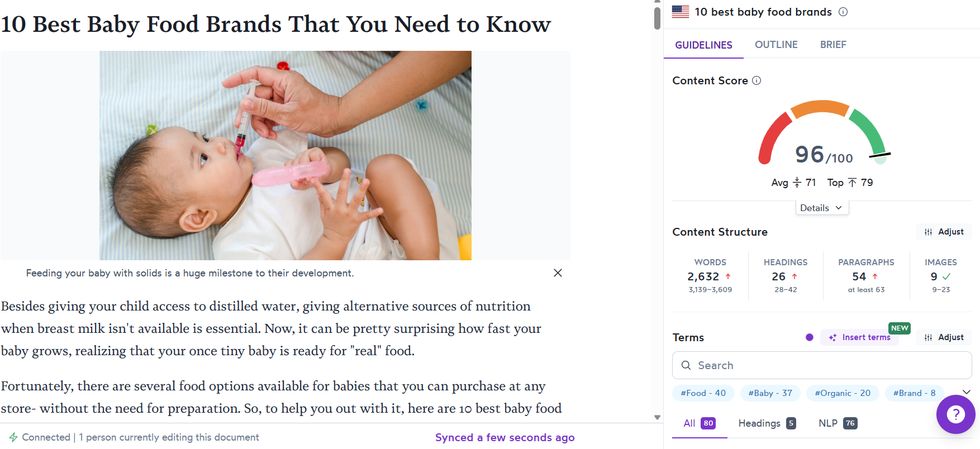Click the lightning Connected status icon

[13, 437]
